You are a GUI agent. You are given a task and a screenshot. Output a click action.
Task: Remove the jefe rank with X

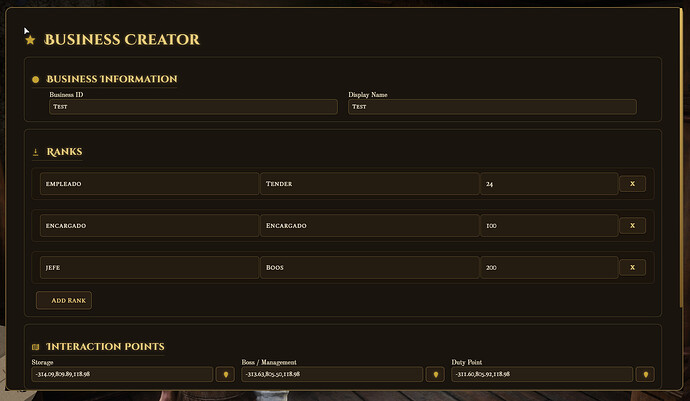click(632, 268)
